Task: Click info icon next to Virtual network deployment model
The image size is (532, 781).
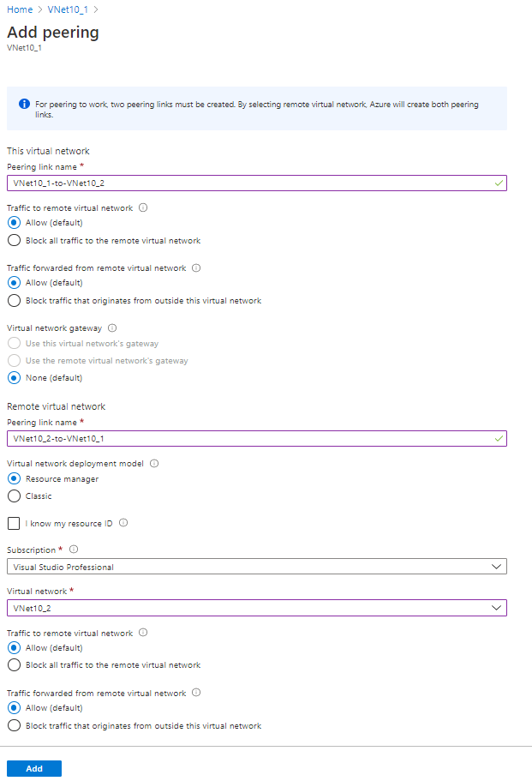Action: pos(154,464)
